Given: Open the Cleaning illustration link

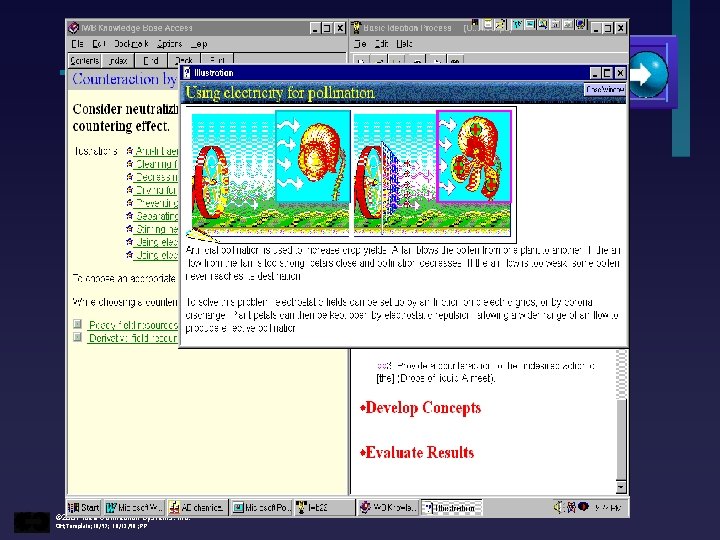Looking at the screenshot, I should coord(156,164).
